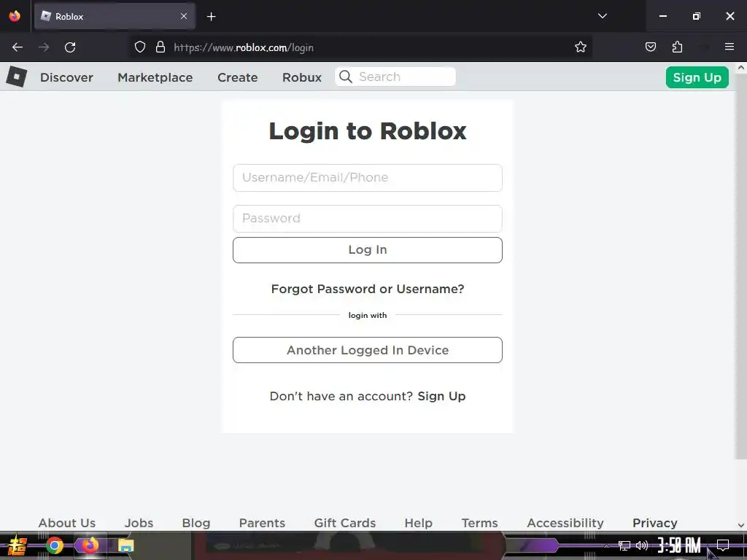Open the Accessibility footer link
Screen dimensions: 747x560
[565, 523]
